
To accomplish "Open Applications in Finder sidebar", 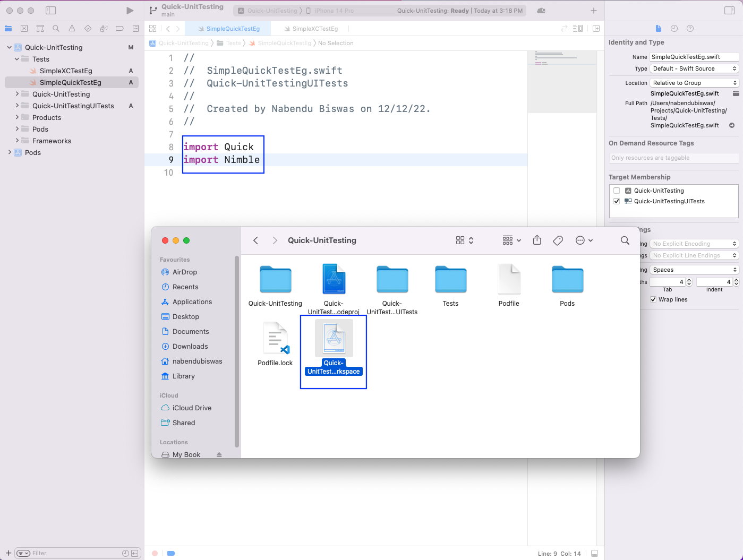I will click(192, 301).
